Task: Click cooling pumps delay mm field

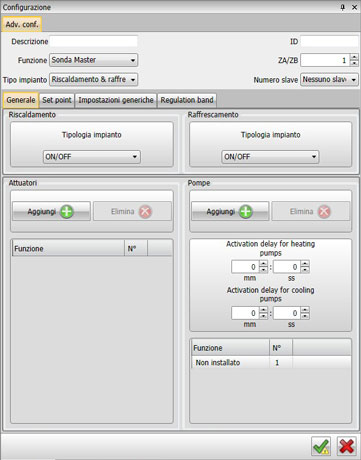Action: (245, 313)
